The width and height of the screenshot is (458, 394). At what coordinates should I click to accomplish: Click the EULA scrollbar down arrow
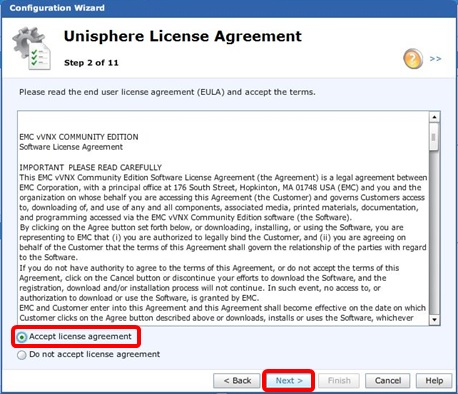(434, 320)
